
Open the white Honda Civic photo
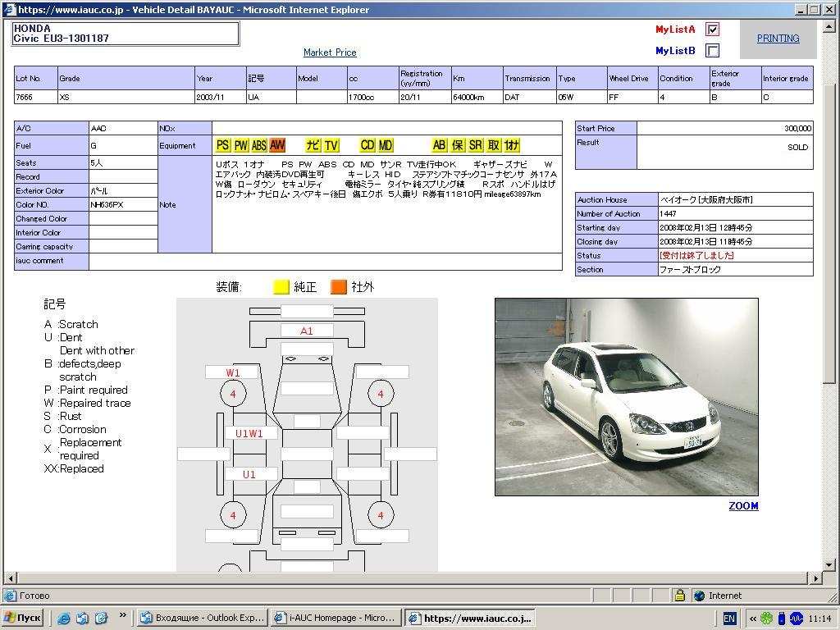click(x=626, y=397)
